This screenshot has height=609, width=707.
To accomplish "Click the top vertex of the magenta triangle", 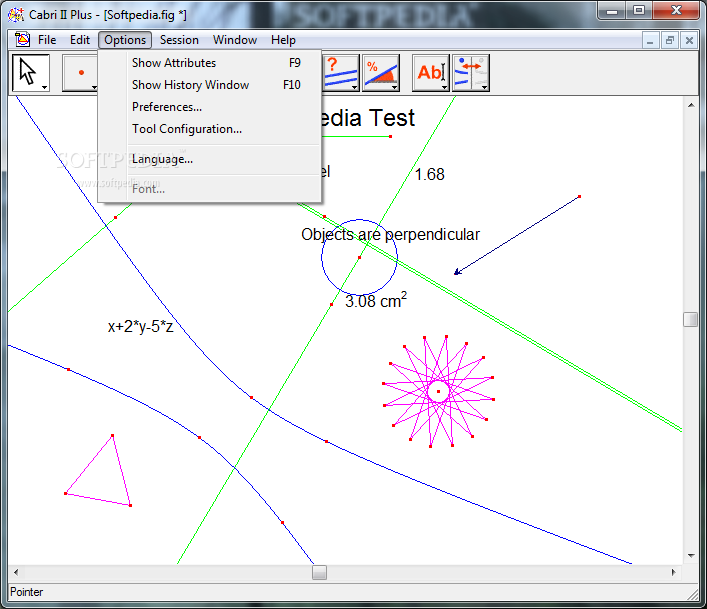I will [x=112, y=435].
